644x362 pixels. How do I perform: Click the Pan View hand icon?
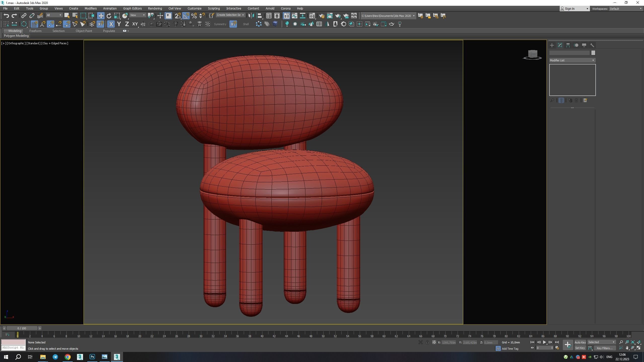point(627,348)
